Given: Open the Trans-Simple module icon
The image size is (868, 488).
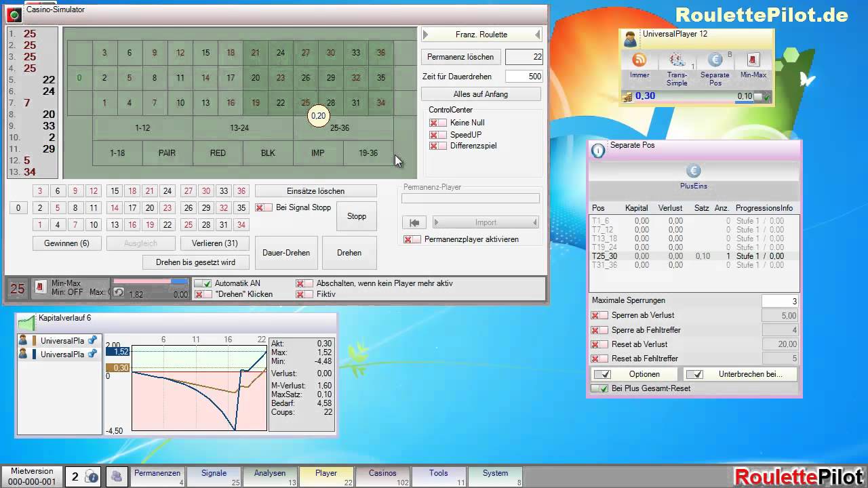Looking at the screenshot, I should tap(677, 60).
